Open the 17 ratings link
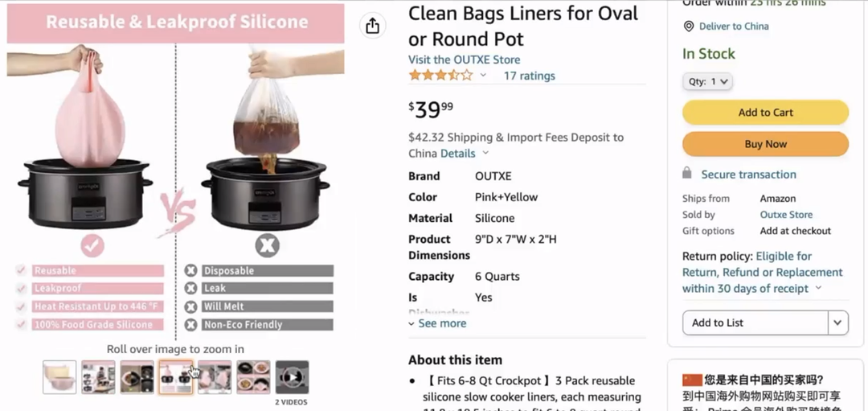The width and height of the screenshot is (868, 411). 529,76
